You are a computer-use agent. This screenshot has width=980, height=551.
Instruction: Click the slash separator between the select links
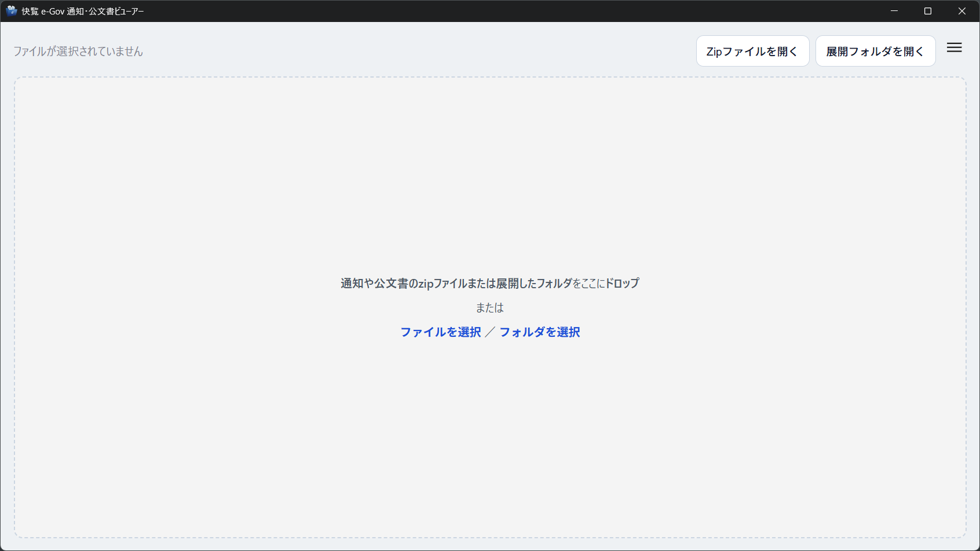490,332
